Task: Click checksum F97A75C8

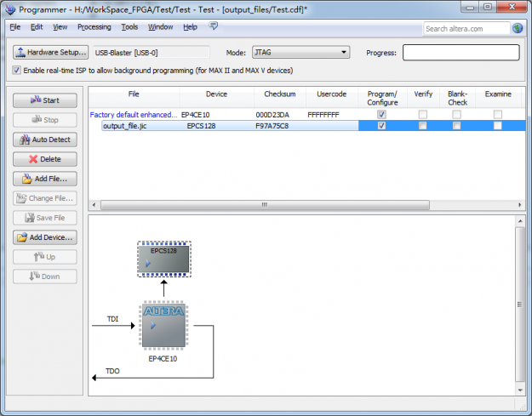Action: tap(272, 126)
